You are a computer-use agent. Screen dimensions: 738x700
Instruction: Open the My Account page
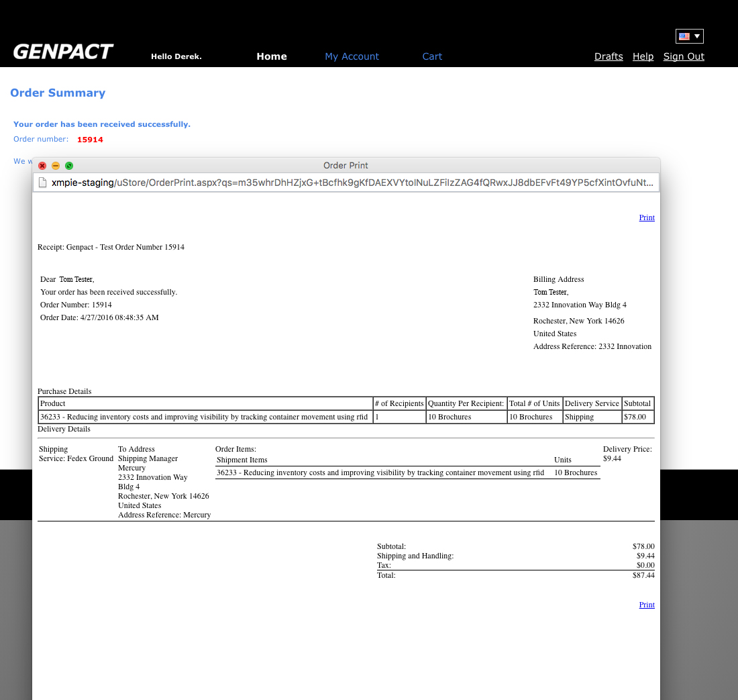(352, 56)
